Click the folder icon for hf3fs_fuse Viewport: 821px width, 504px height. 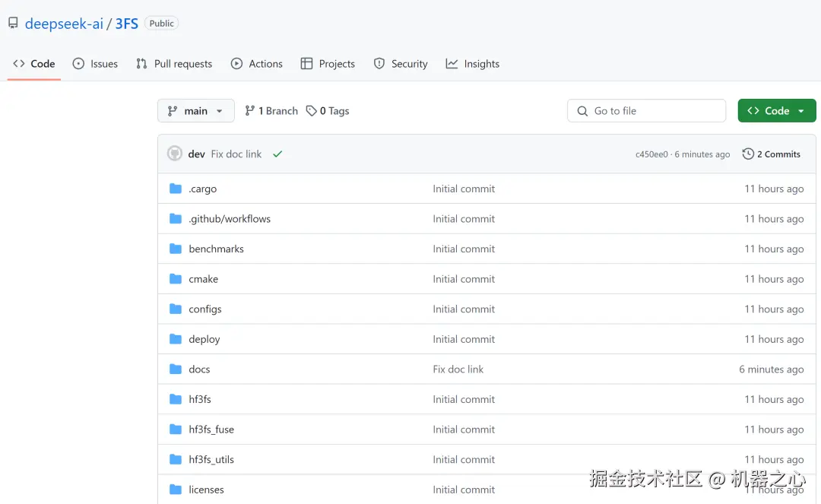tap(176, 430)
